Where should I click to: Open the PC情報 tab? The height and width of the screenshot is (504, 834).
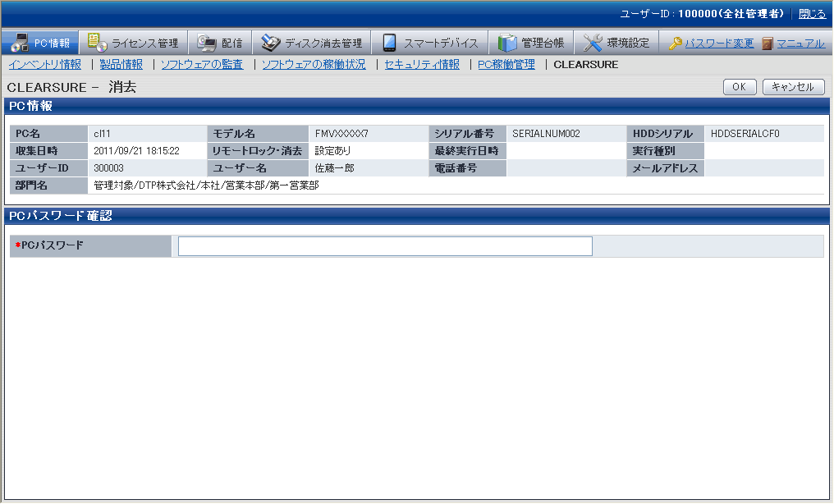pos(40,43)
